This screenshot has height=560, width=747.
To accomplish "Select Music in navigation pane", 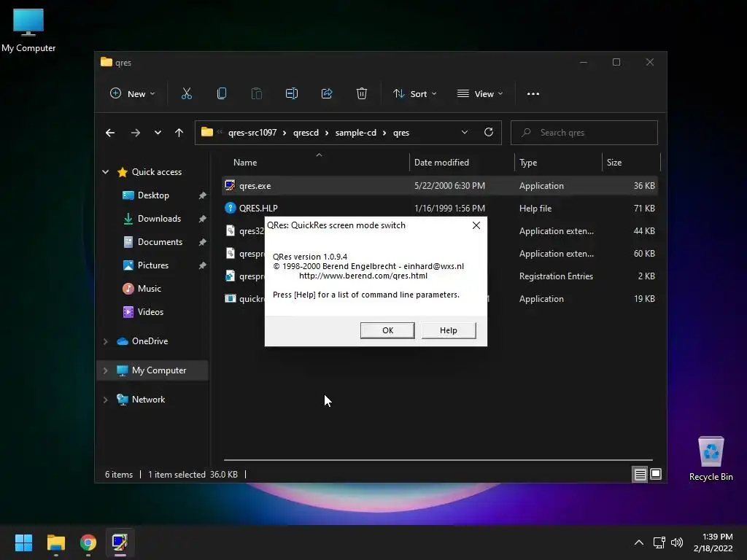I will (x=149, y=289).
